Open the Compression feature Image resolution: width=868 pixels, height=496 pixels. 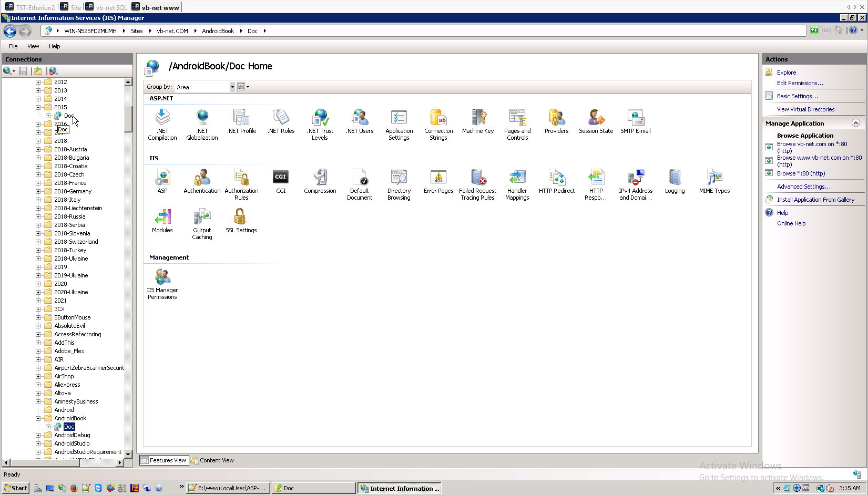[320, 181]
